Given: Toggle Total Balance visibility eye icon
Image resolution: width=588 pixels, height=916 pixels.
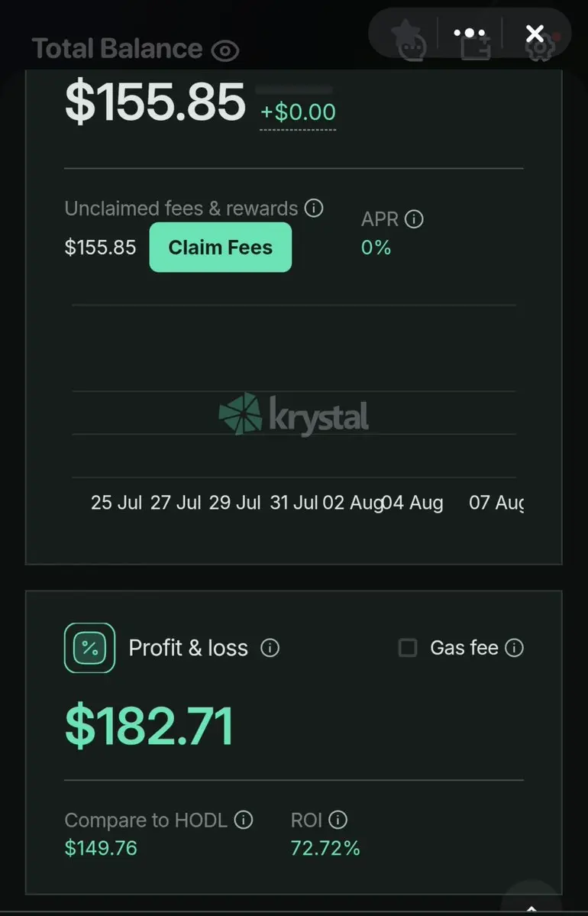Looking at the screenshot, I should coord(225,51).
